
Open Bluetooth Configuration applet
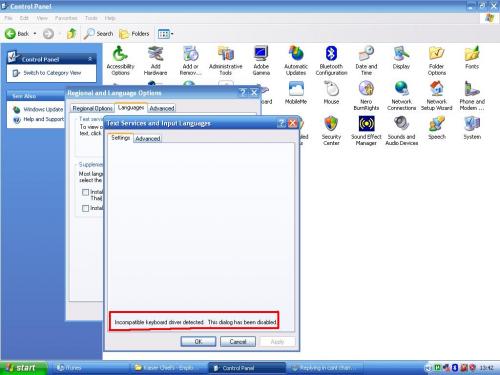(331, 61)
